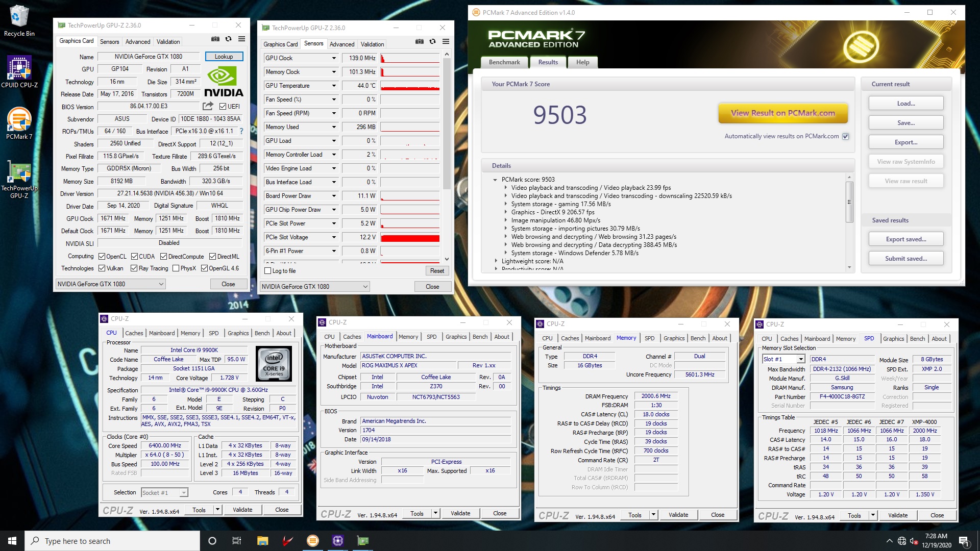Click the Lookup button in GPU-Z
980x551 pixels.
tap(224, 57)
